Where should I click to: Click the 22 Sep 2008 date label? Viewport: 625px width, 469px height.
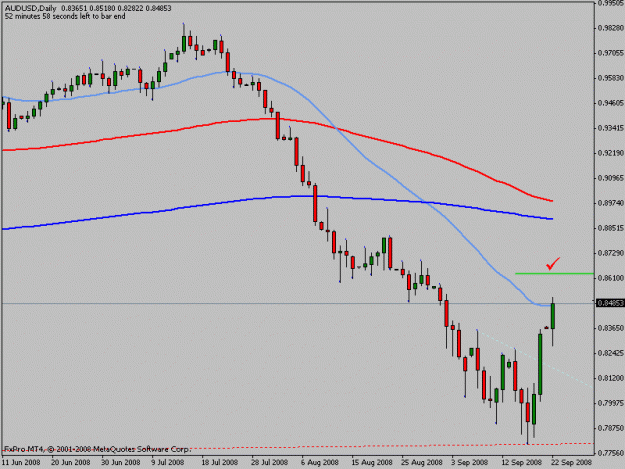pyautogui.click(x=572, y=463)
